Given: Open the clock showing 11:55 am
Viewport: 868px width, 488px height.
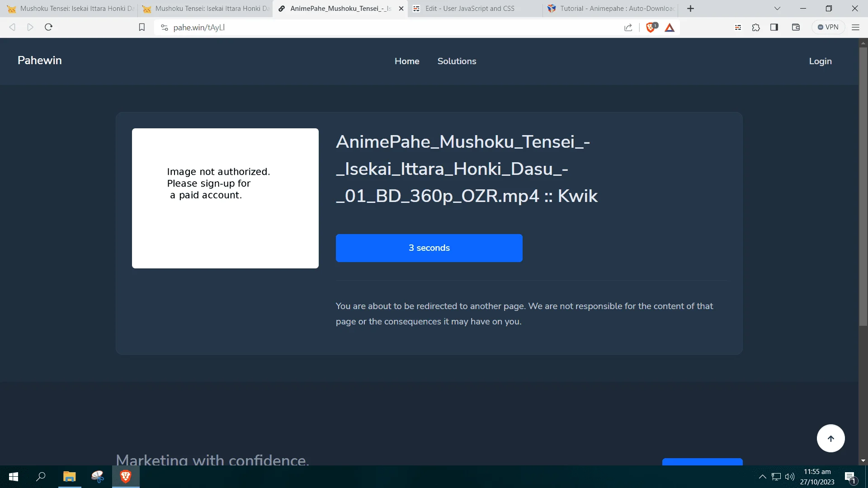Looking at the screenshot, I should click(817, 477).
